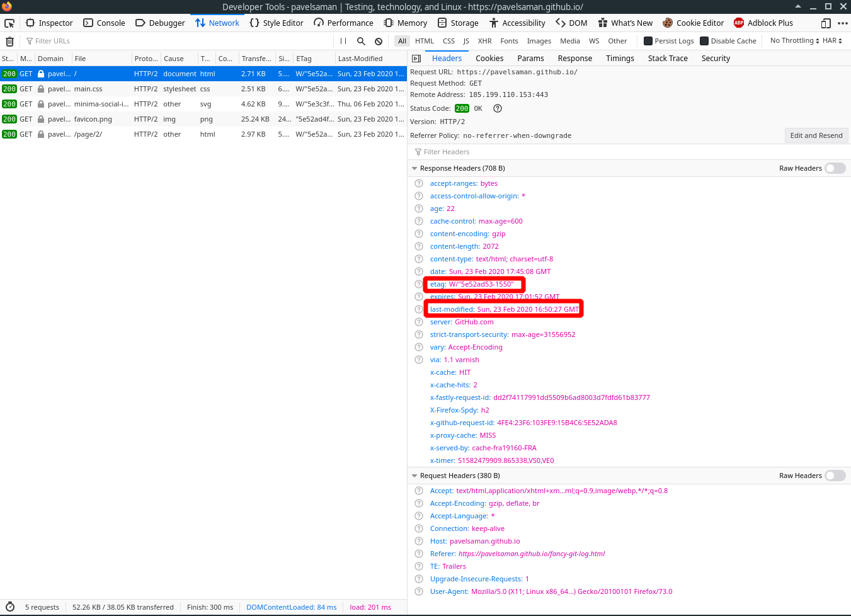This screenshot has height=616, width=851.
Task: Sort by the Transferred column header
Action: [x=257, y=59]
